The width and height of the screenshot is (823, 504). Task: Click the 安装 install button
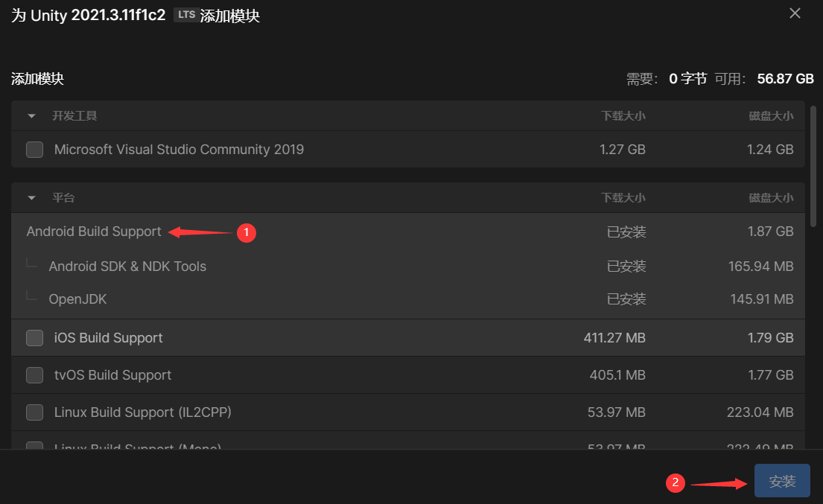pos(782,481)
